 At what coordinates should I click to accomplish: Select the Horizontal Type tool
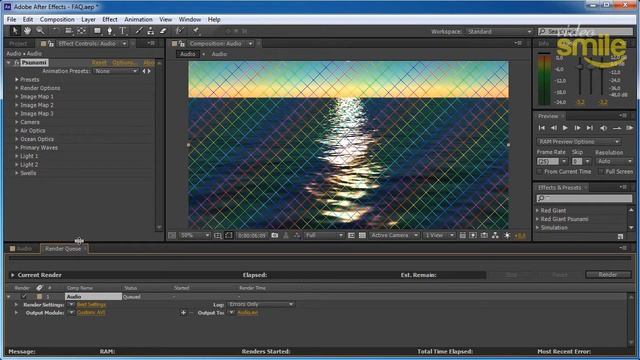(x=122, y=31)
